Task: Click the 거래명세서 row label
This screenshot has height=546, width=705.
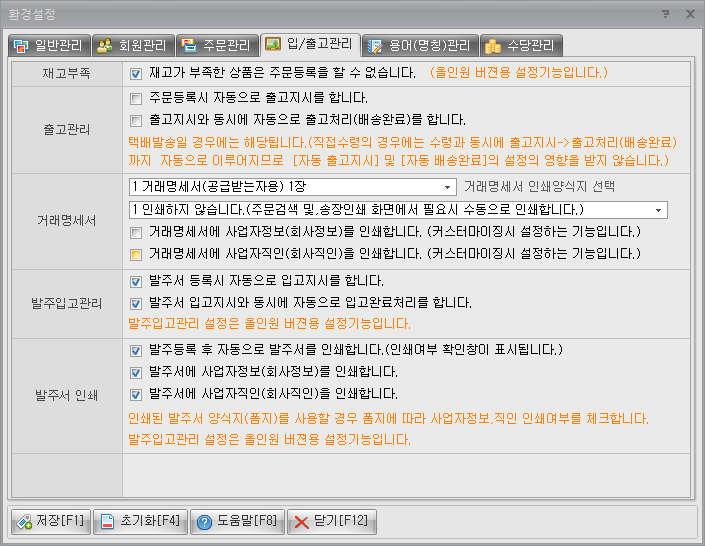Action: (x=67, y=221)
